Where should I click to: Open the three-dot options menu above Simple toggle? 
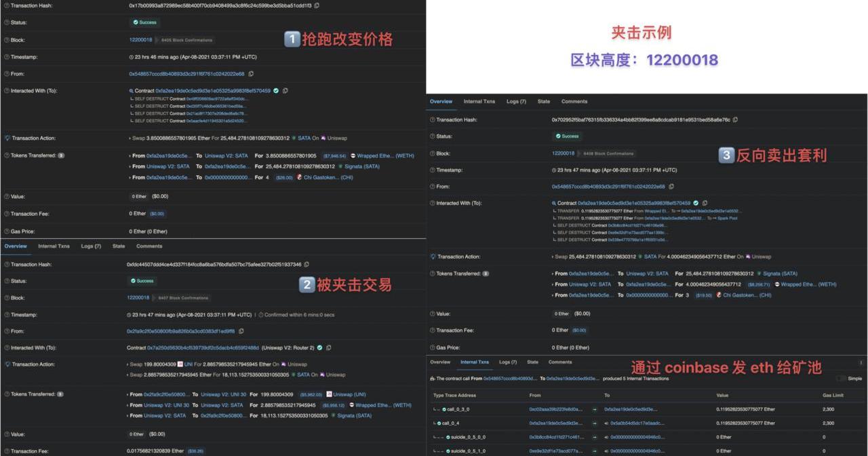(861, 362)
